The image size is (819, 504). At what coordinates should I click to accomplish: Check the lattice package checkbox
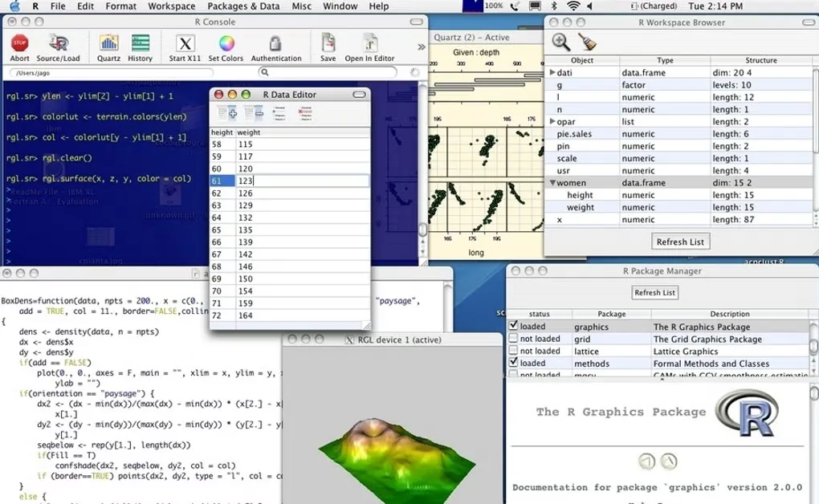[513, 351]
